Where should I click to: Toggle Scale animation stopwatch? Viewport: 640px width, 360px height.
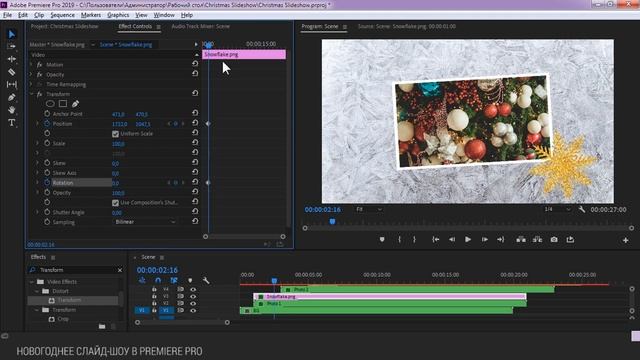pyautogui.click(x=47, y=143)
